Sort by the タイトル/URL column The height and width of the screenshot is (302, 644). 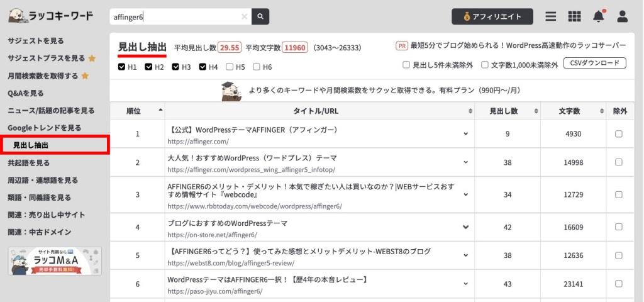click(320, 111)
